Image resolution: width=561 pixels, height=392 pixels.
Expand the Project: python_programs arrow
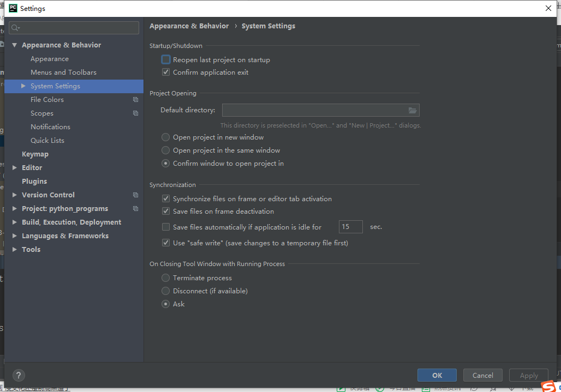(14, 209)
